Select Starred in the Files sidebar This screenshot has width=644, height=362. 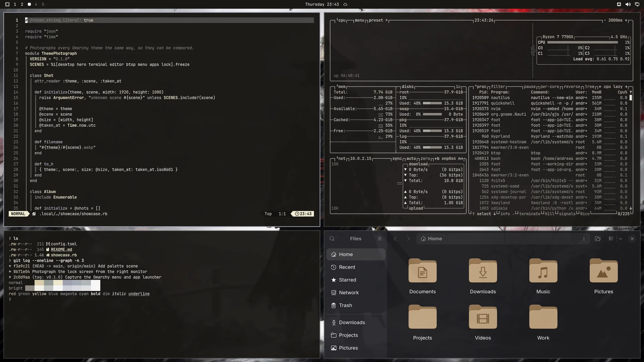[356, 280]
